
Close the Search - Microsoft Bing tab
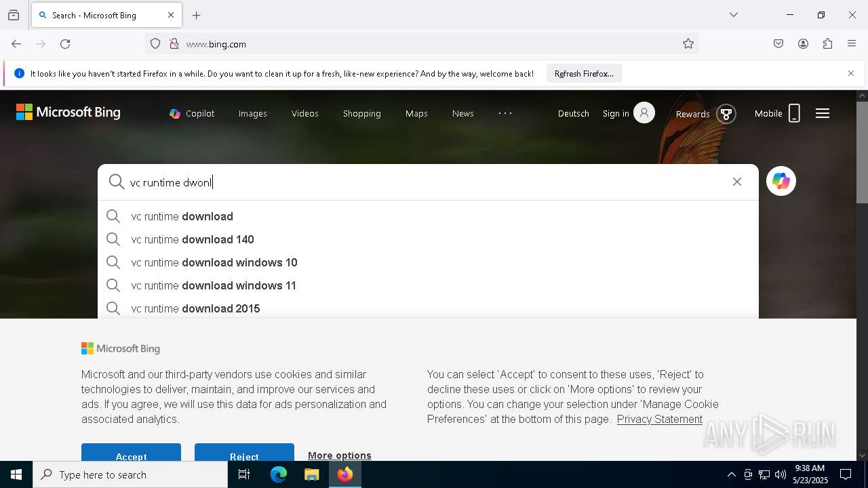coord(171,15)
